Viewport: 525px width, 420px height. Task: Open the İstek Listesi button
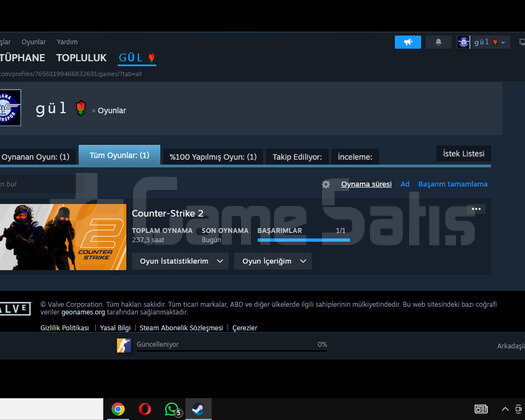[x=463, y=154]
